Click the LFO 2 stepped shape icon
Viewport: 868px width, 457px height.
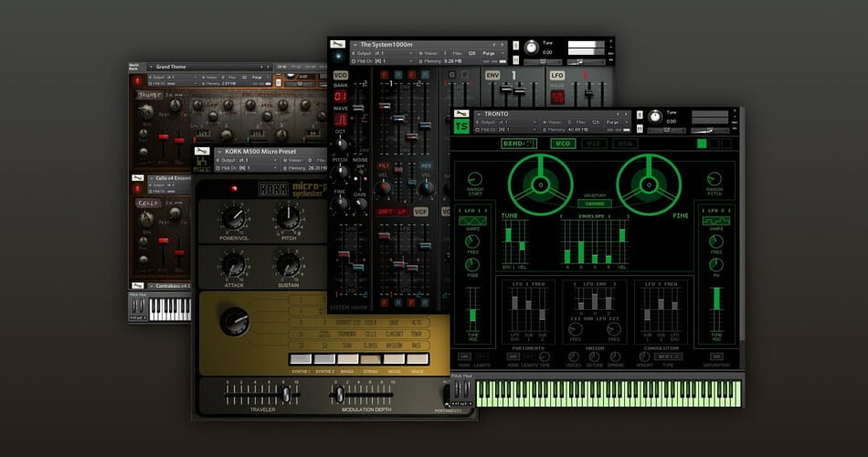pos(715,221)
